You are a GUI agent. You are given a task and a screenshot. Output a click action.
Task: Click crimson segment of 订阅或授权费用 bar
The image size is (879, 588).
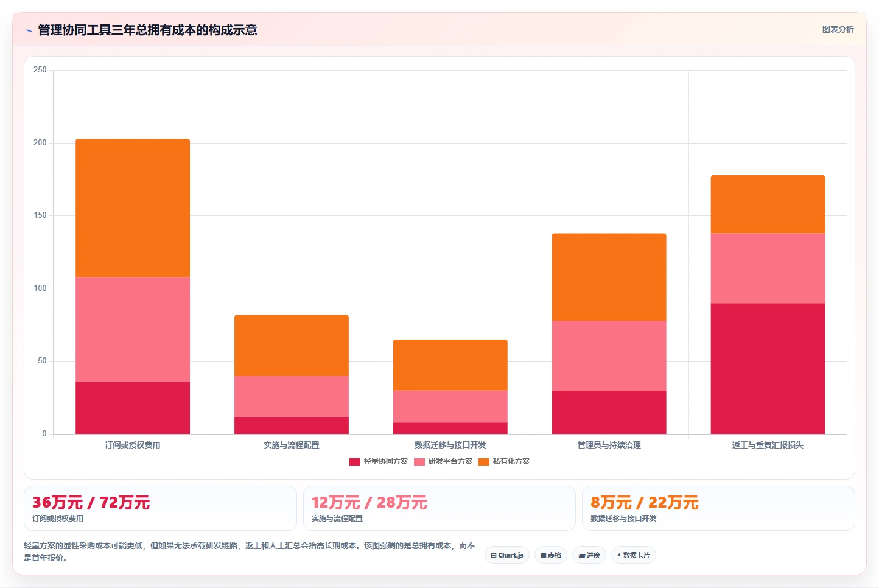[133, 408]
